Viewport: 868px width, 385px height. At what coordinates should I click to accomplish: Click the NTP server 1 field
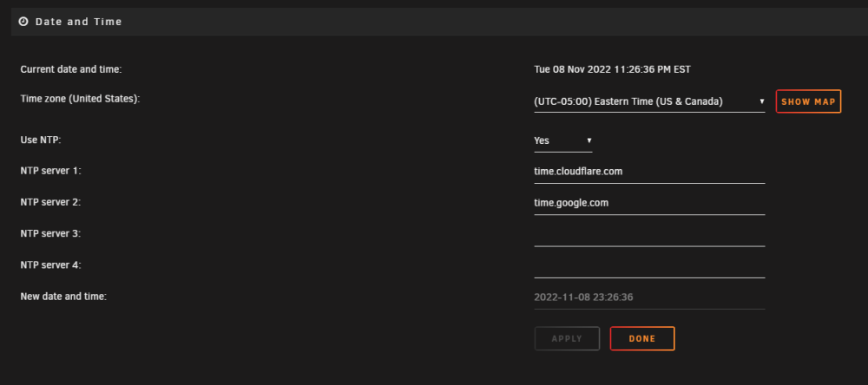pos(649,172)
